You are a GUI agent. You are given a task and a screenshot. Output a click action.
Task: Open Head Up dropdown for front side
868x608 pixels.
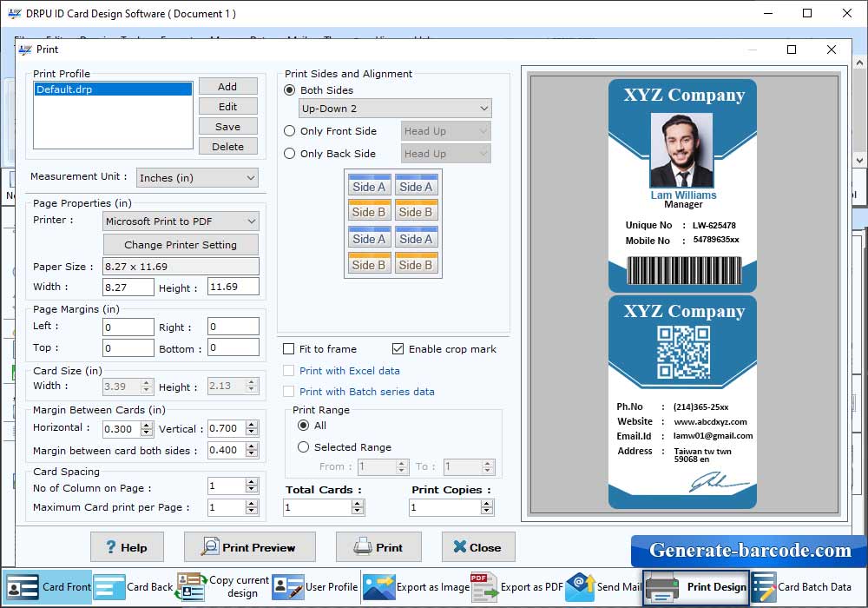pyautogui.click(x=445, y=130)
